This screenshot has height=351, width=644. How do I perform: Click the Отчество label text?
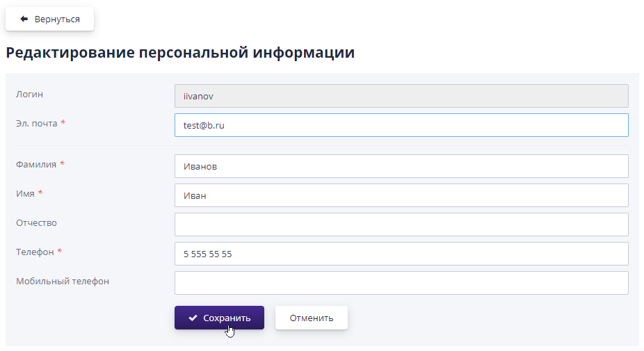(36, 222)
